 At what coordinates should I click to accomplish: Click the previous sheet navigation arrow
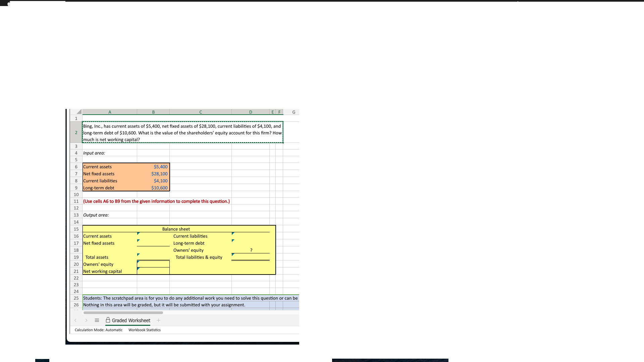pyautogui.click(x=75, y=320)
